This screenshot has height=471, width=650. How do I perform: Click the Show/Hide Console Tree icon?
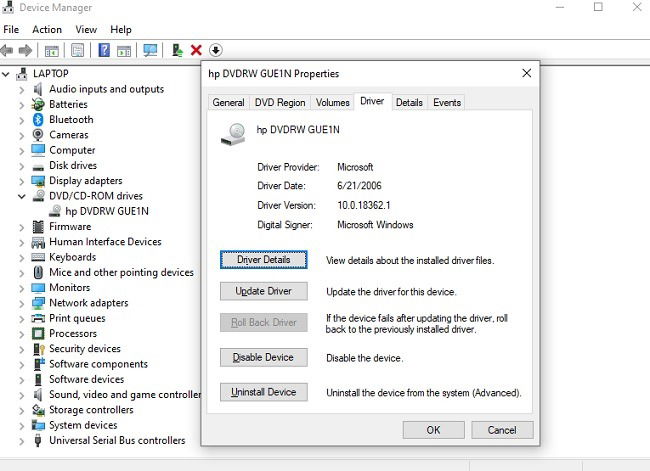(51, 51)
